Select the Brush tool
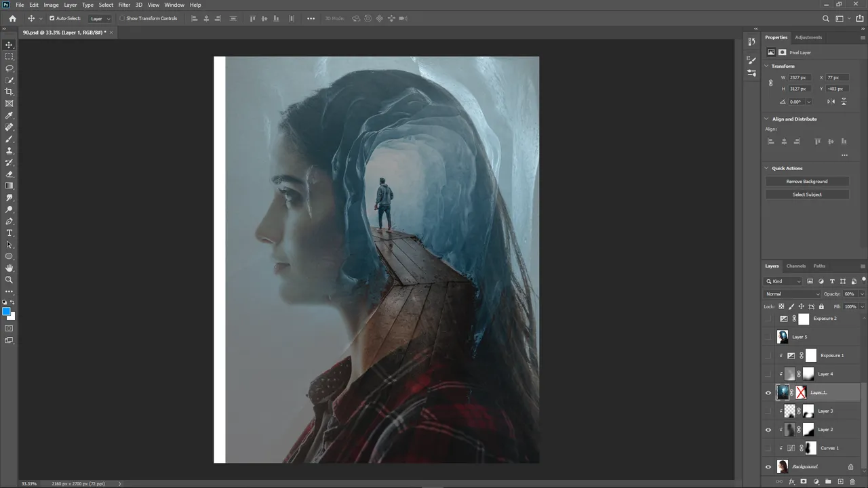This screenshot has width=868, height=488. (9, 139)
